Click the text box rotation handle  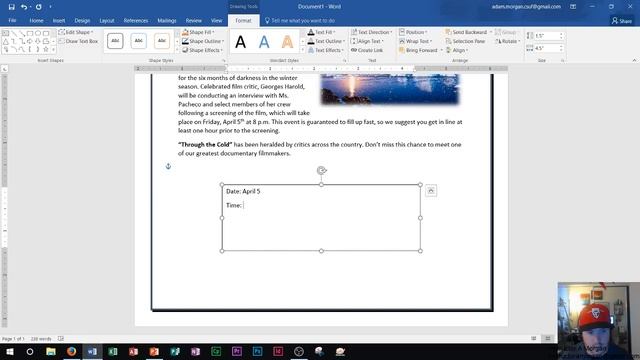(x=321, y=170)
